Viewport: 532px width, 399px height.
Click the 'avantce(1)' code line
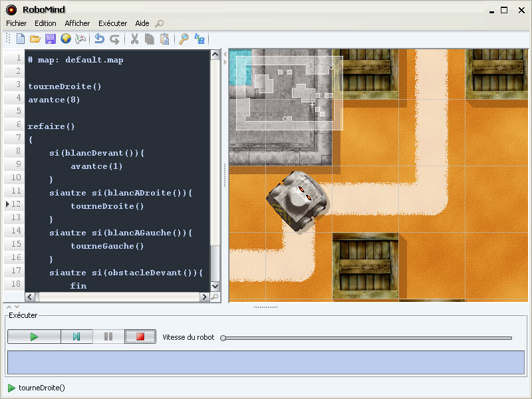coord(96,166)
